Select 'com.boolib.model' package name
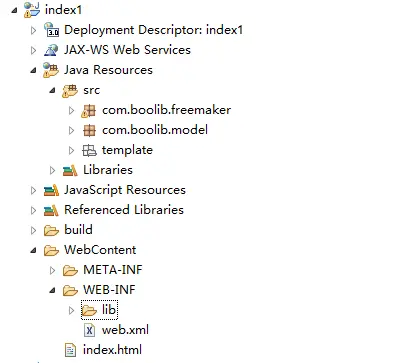Image resolution: width=408 pixels, height=363 pixels. [155, 130]
